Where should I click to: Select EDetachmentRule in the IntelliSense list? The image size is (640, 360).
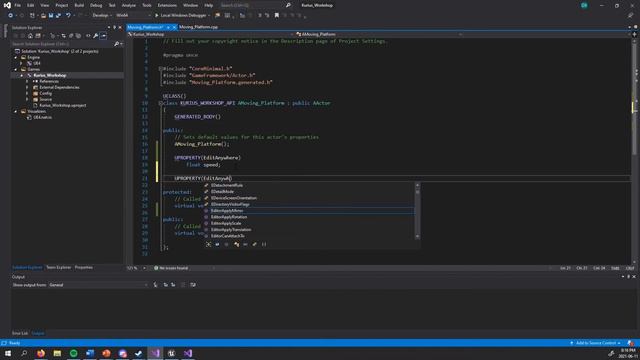click(x=309, y=185)
